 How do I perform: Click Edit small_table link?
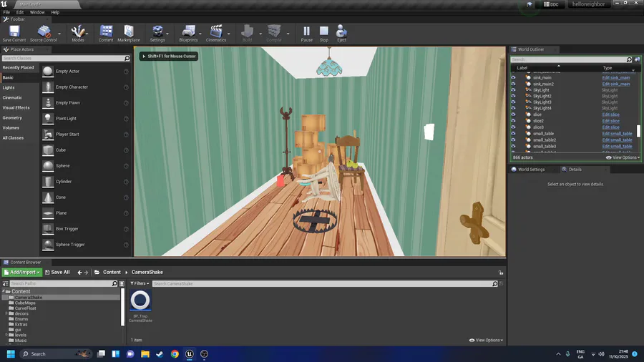pos(617,133)
